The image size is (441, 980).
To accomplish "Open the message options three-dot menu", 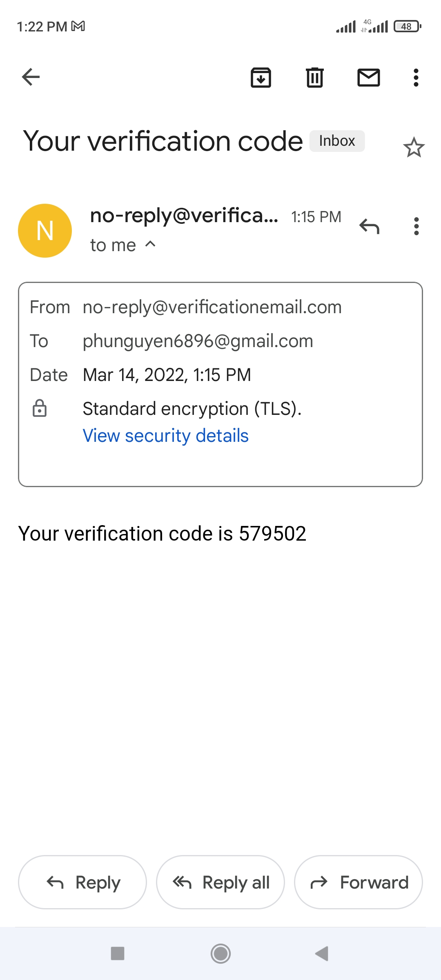I will click(416, 226).
